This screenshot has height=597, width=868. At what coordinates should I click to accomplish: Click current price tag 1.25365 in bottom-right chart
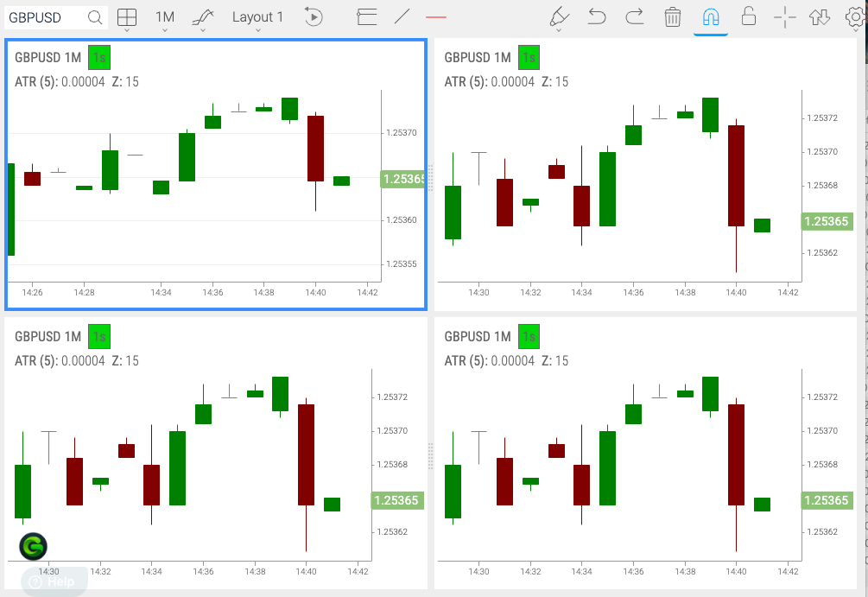click(827, 500)
